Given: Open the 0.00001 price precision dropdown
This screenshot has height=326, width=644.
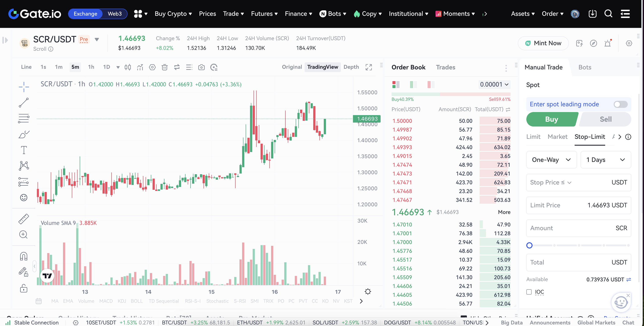Looking at the screenshot, I should 494,84.
